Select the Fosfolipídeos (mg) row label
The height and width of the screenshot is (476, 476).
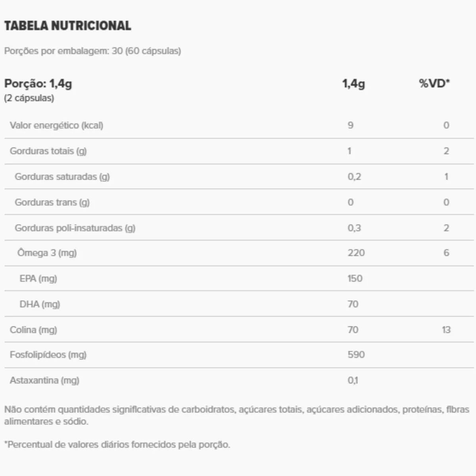tap(48, 355)
